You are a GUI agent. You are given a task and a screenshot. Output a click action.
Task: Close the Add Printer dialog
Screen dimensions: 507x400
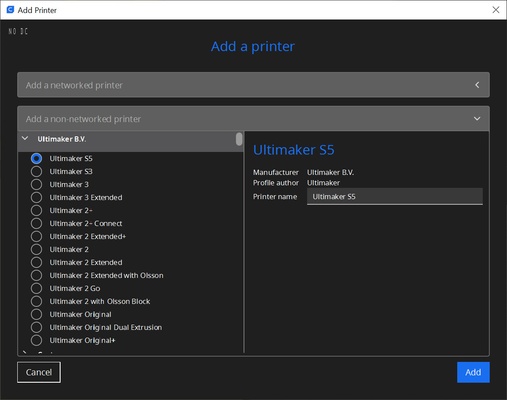click(x=496, y=10)
